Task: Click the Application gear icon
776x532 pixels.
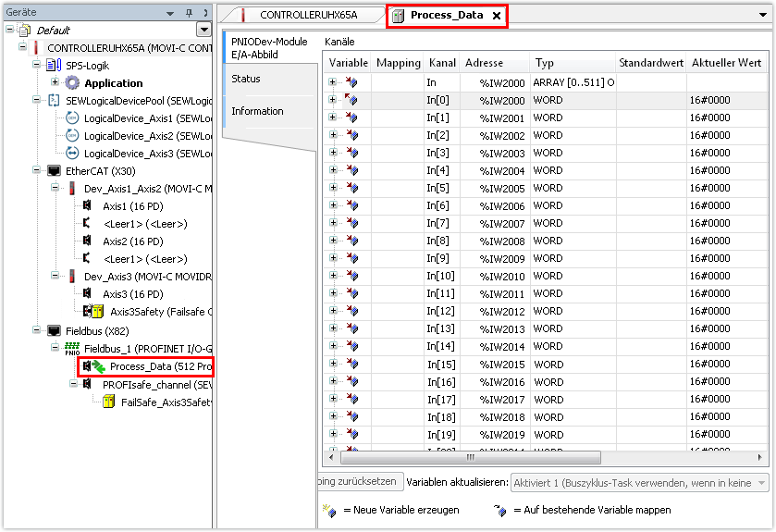Action: [x=72, y=83]
